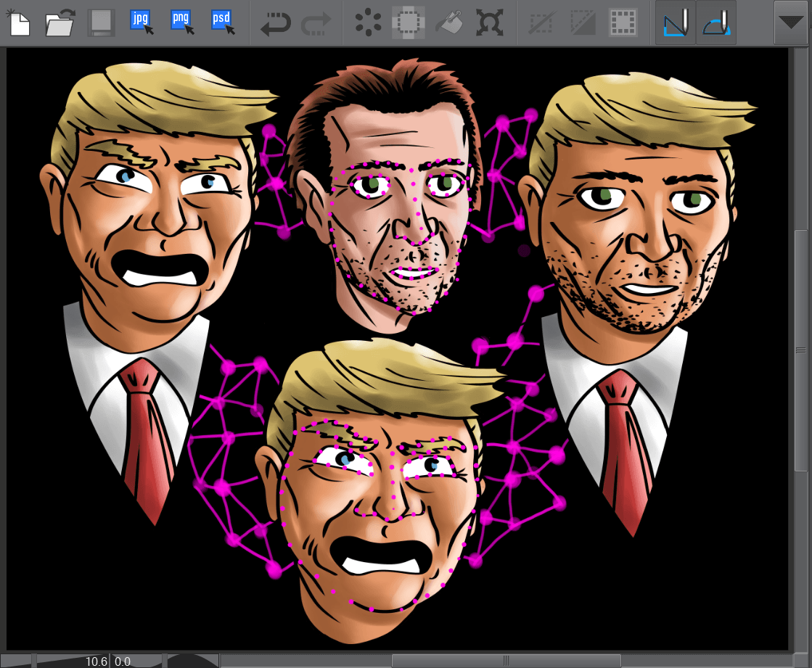Image resolution: width=812 pixels, height=668 pixels.
Task: Click the transform arrows icon
Action: click(489, 22)
